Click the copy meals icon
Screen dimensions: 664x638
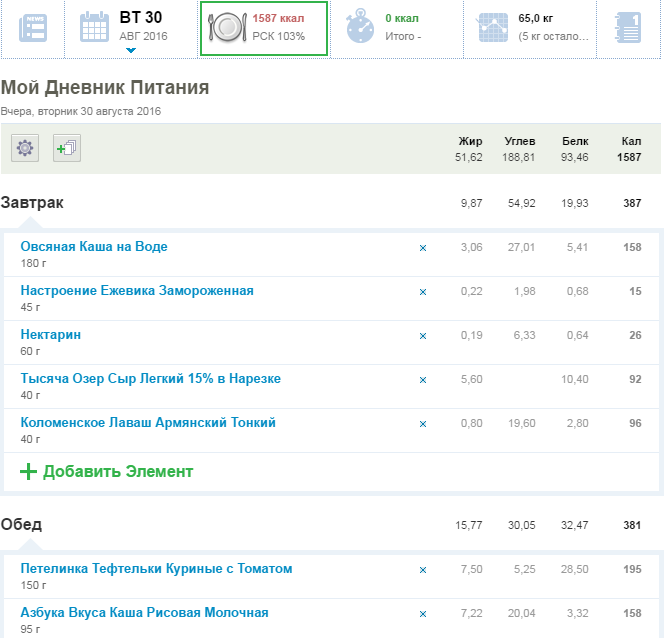(67, 149)
